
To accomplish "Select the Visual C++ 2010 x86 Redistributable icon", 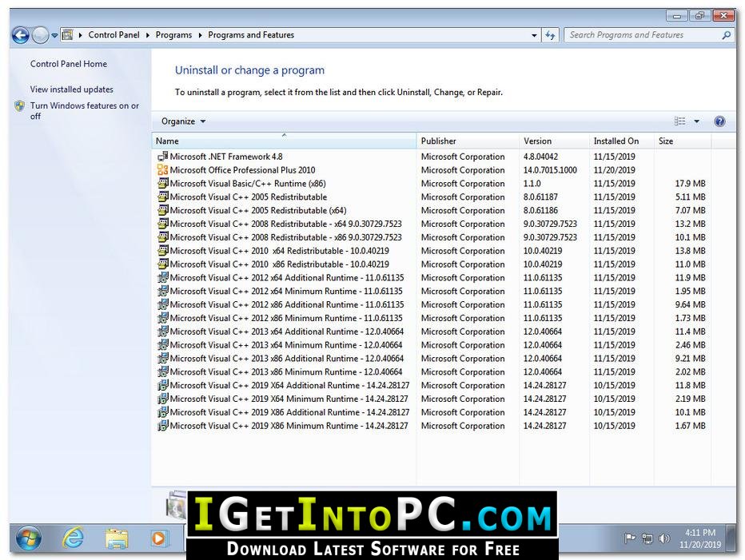I will tap(162, 264).
